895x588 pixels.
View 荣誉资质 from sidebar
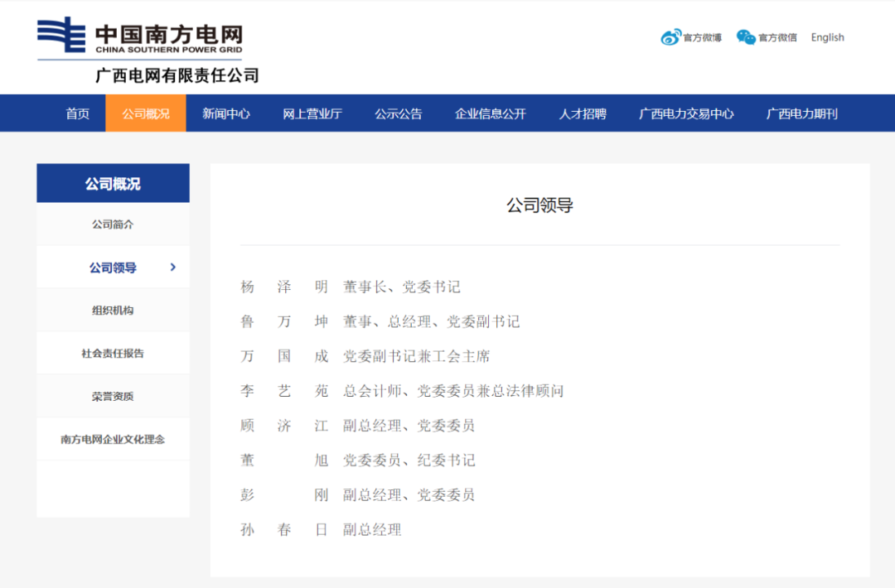(x=113, y=397)
